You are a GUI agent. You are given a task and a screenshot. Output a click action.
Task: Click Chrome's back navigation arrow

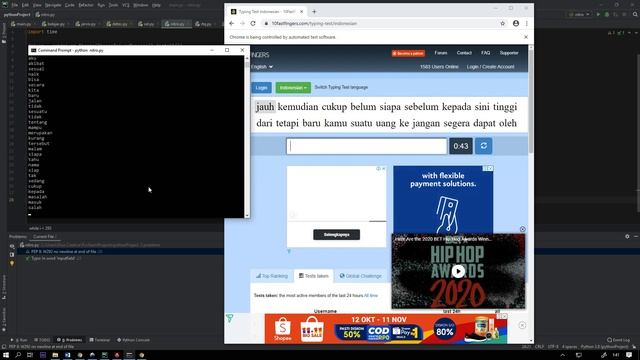tap(231, 24)
